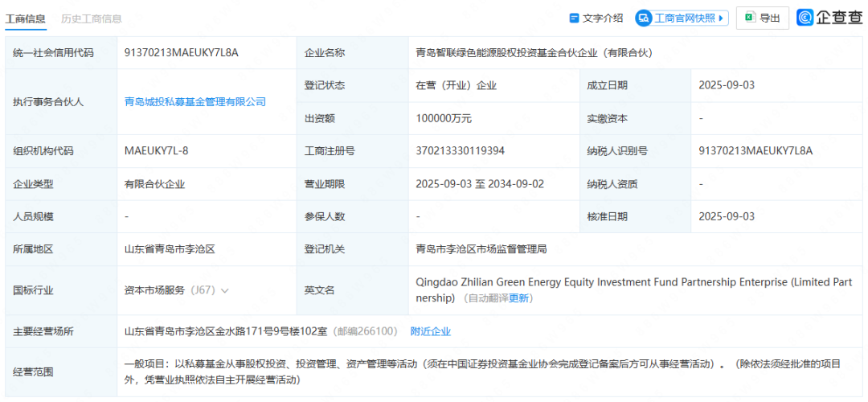
Task: Click the 统一社会信用代码 label
Action: pos(53,53)
